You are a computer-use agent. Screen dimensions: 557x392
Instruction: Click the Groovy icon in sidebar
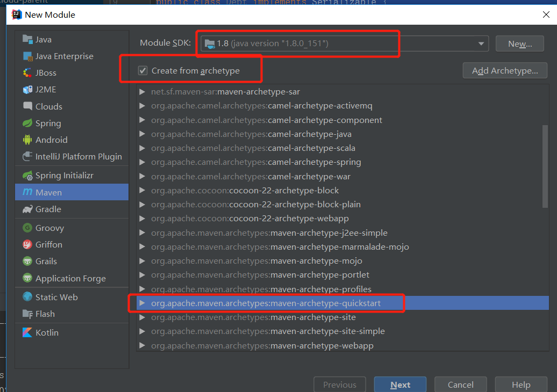(27, 228)
